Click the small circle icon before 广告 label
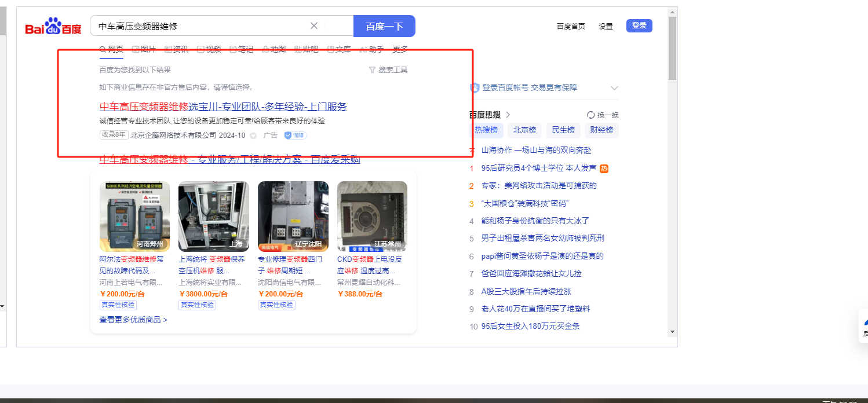Image resolution: width=868 pixels, height=403 pixels. click(253, 135)
